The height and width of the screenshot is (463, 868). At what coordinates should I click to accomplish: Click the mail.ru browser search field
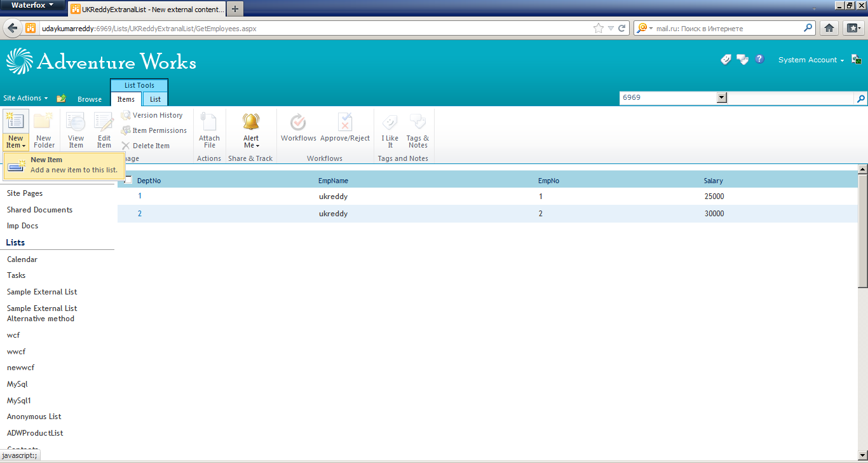[x=729, y=29]
